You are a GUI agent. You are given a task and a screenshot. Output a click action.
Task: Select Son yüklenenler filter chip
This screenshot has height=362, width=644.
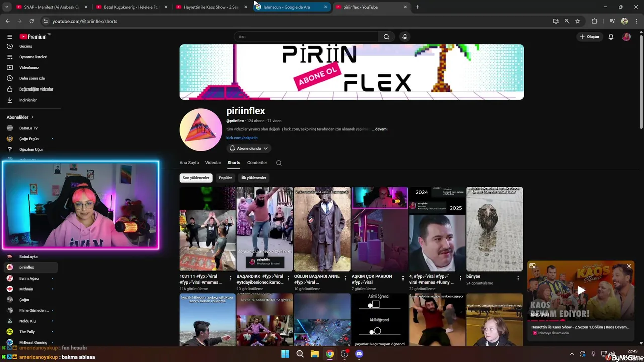click(196, 178)
